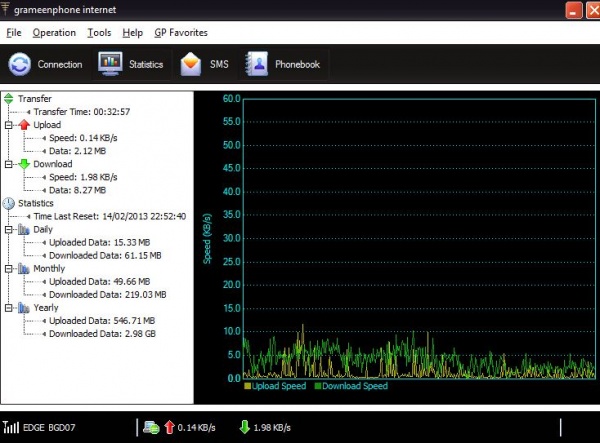The image size is (600, 443).
Task: Click the Phonebook contact icon
Action: pos(257,64)
